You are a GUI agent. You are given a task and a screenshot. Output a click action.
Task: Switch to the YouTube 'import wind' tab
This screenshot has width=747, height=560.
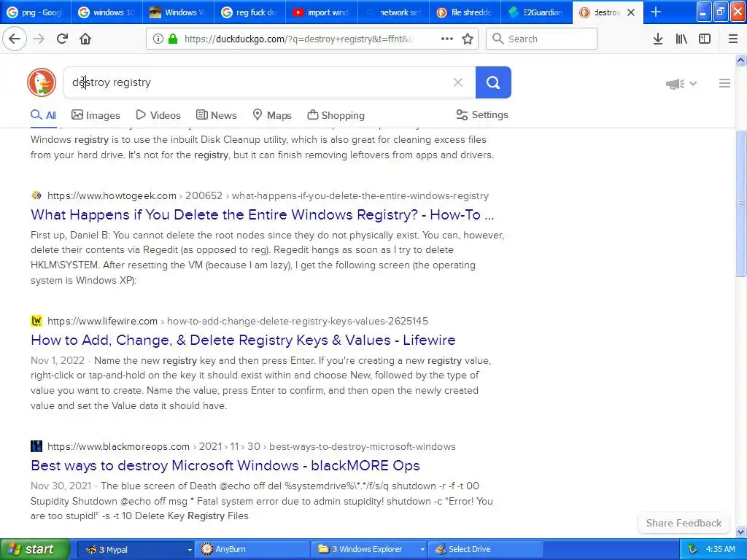(322, 12)
